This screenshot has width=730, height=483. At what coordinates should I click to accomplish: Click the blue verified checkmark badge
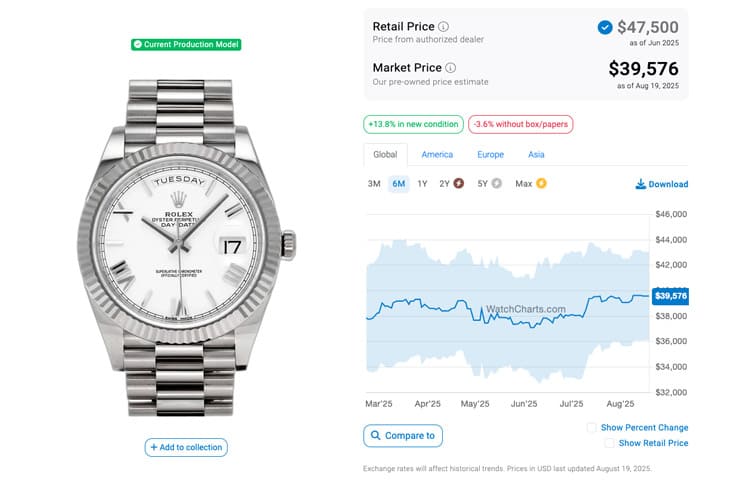pyautogui.click(x=605, y=27)
